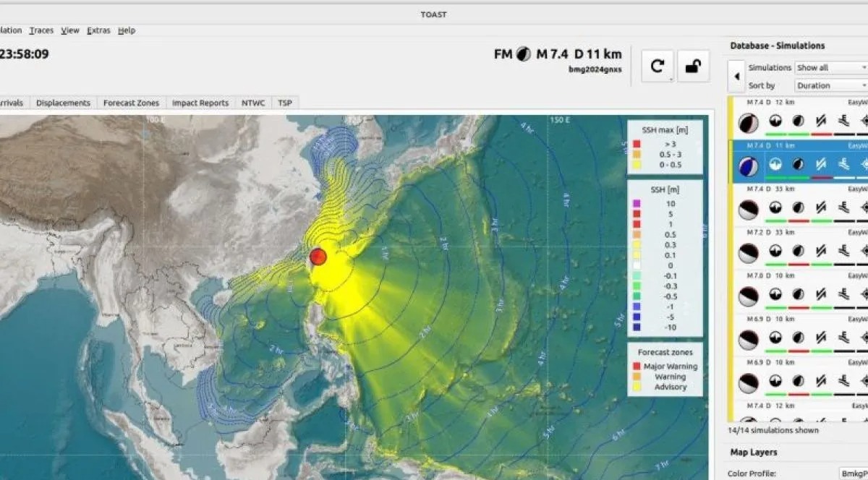Select the beachball icon of the M 6.9 D 10 km simulation

point(748,338)
